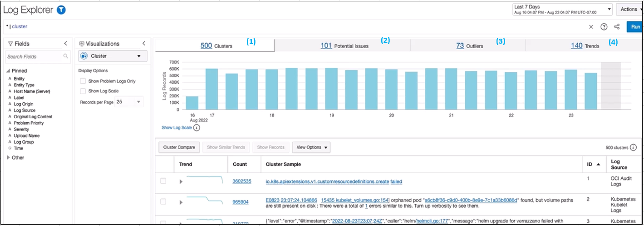Click the Show Log Scale link under chart
644x226 pixels.
177,128
